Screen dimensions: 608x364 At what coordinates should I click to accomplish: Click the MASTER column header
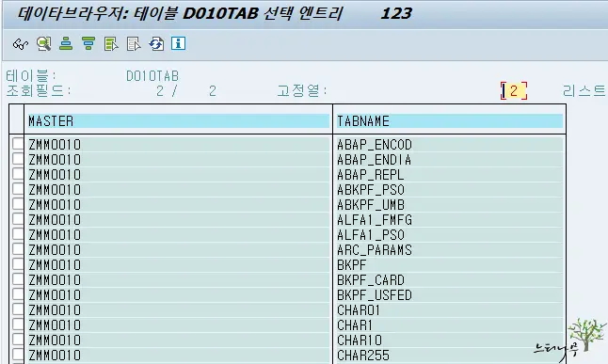tap(178, 121)
